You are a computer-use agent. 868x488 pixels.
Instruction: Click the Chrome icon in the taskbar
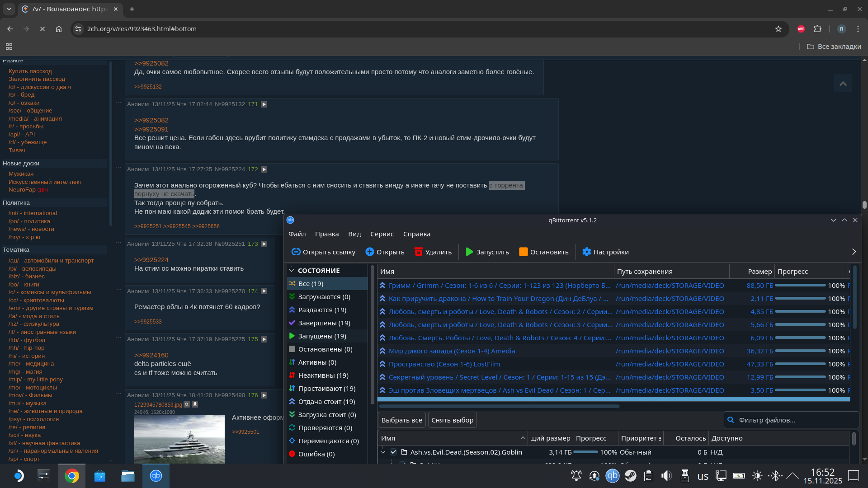(x=71, y=476)
